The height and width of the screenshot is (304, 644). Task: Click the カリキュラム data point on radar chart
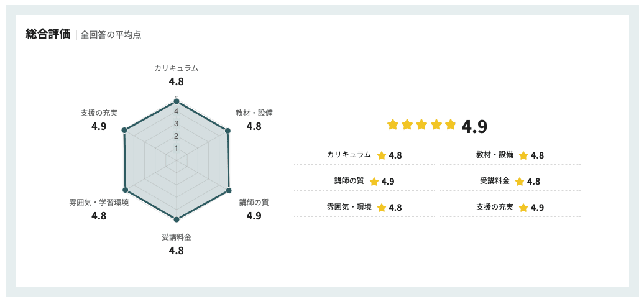(177, 101)
